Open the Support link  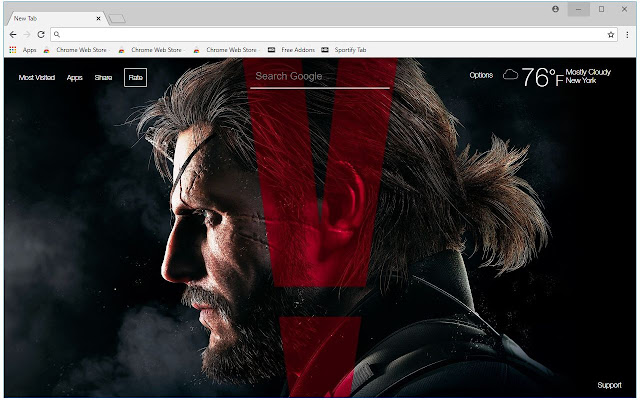609,385
